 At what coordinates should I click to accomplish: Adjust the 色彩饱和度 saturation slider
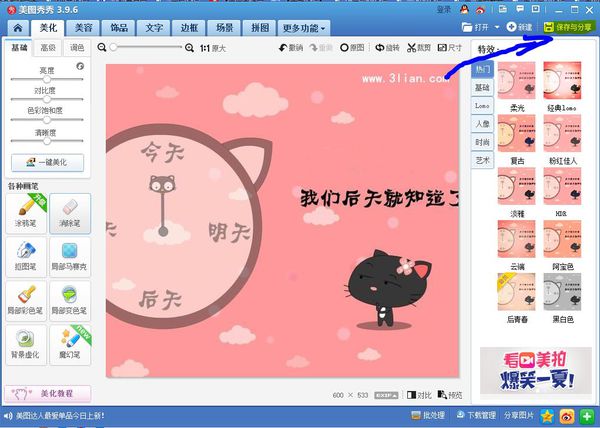tap(47, 120)
